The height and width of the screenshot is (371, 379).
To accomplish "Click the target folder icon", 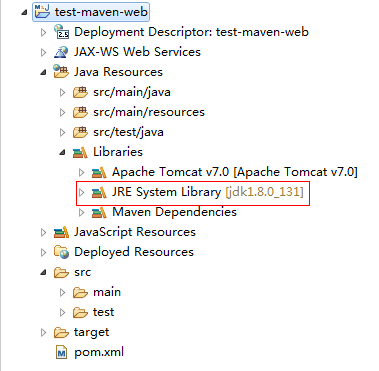I will (61, 332).
